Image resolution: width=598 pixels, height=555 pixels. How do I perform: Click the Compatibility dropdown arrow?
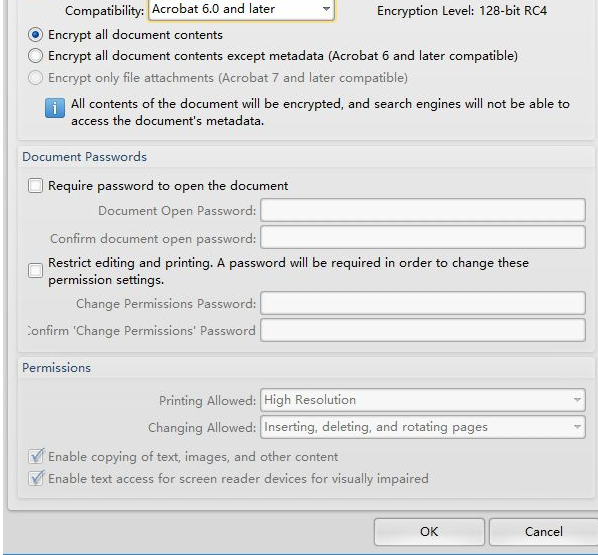point(326,9)
